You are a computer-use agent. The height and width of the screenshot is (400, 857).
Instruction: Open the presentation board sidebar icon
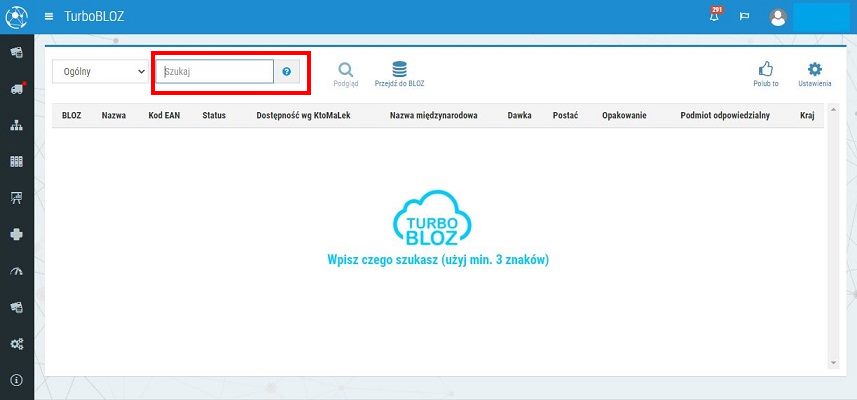pyautogui.click(x=17, y=198)
